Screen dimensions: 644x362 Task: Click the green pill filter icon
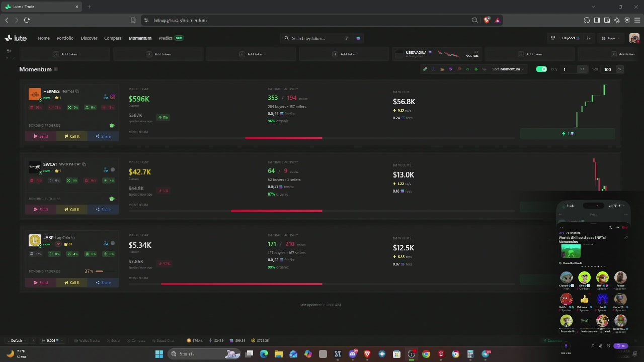point(425,69)
